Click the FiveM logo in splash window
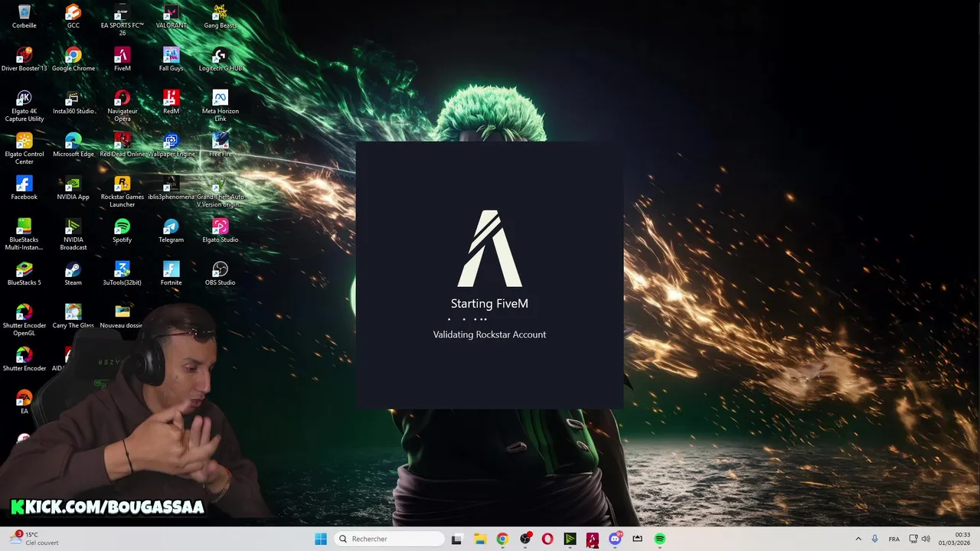The image size is (980, 551). (x=490, y=249)
